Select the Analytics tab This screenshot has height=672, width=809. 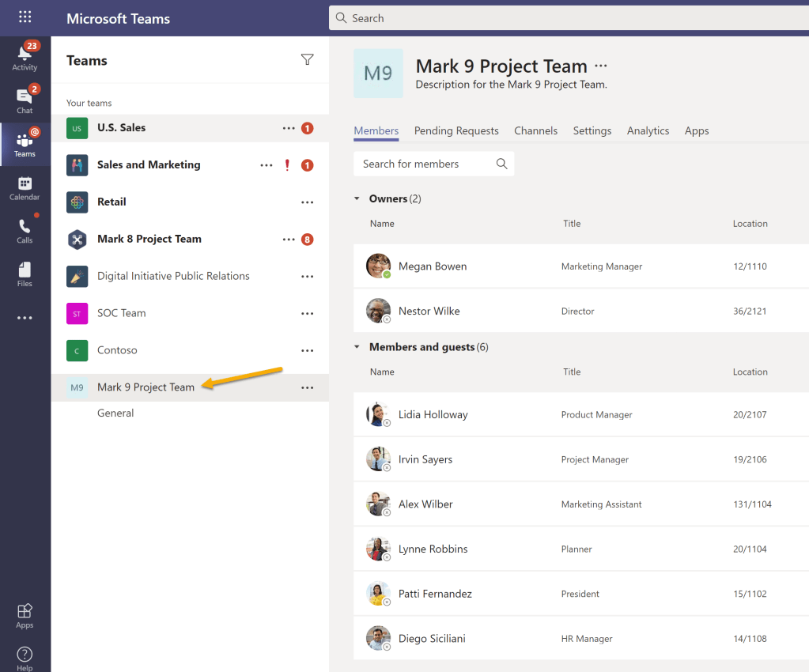648,130
